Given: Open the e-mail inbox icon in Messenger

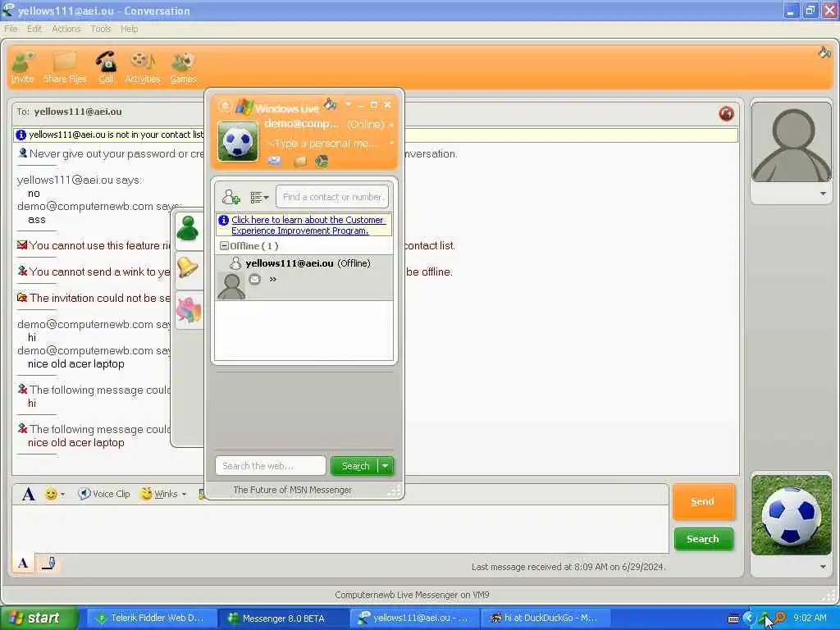Looking at the screenshot, I should tap(274, 161).
